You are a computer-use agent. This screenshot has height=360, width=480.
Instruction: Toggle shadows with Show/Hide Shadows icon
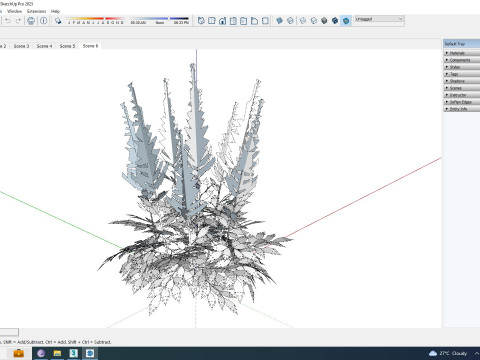click(x=58, y=21)
